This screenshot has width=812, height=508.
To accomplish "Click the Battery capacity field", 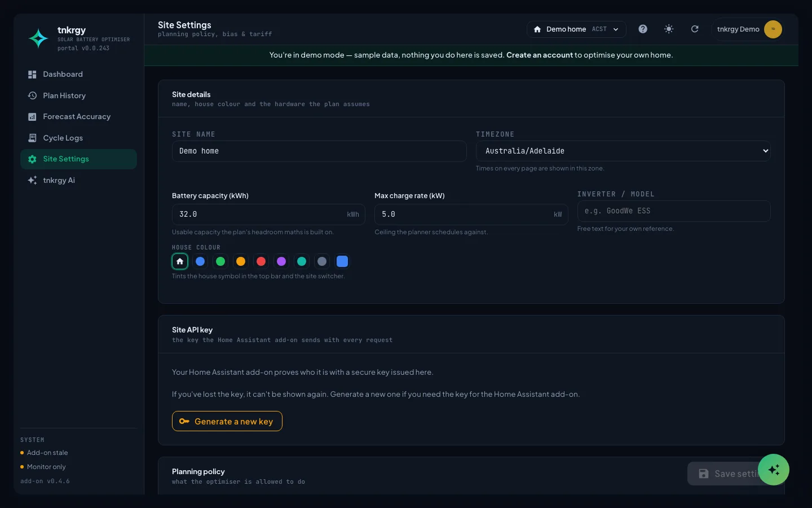I will point(268,214).
